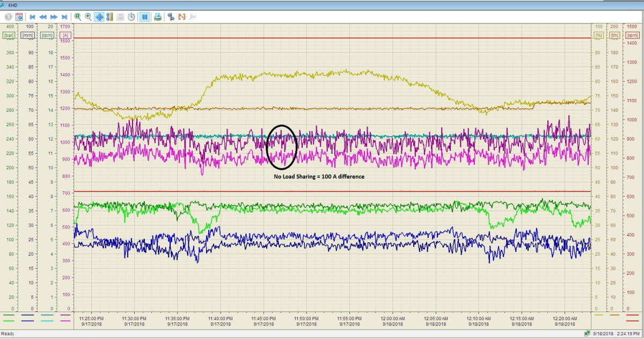644x339 pixels.
Task: Step forward with the fast-forward arrows
Action: (x=54, y=17)
